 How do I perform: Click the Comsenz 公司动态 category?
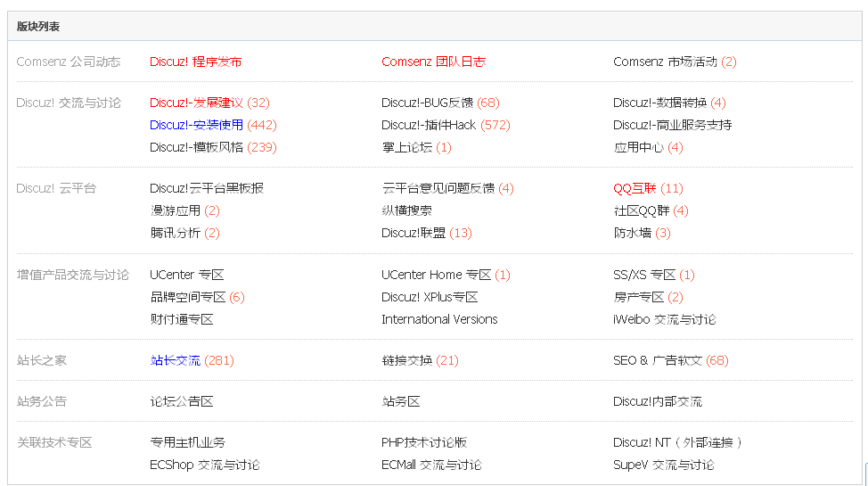point(68,62)
